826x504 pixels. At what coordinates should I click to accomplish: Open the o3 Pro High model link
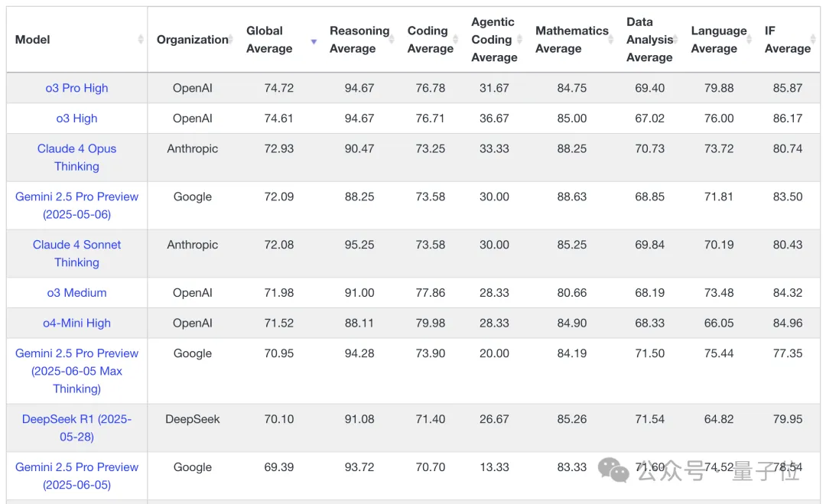(x=76, y=88)
